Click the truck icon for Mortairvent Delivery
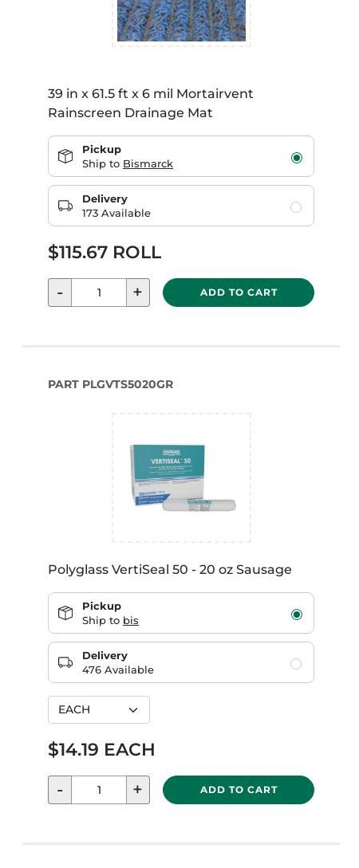This screenshot has width=359, height=868. pyautogui.click(x=65, y=206)
